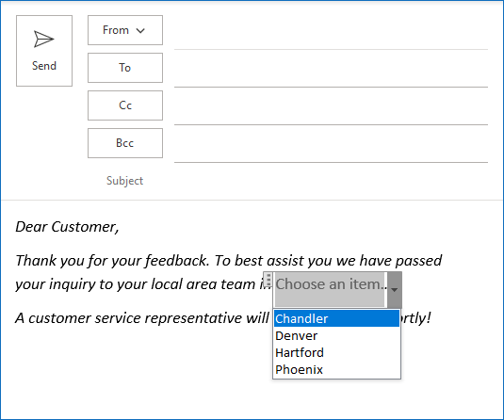Open the Bcc recipients button

click(125, 143)
